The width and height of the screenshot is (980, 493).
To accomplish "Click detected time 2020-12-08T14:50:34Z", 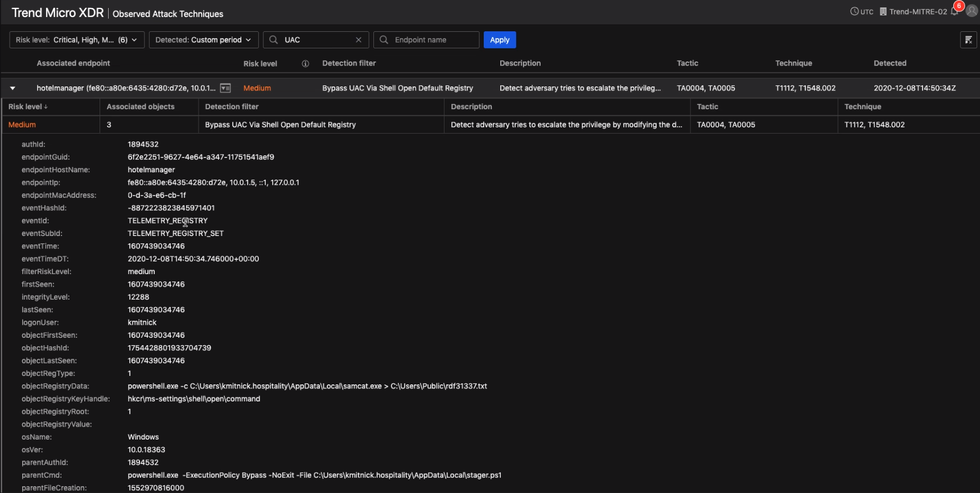I will point(915,88).
